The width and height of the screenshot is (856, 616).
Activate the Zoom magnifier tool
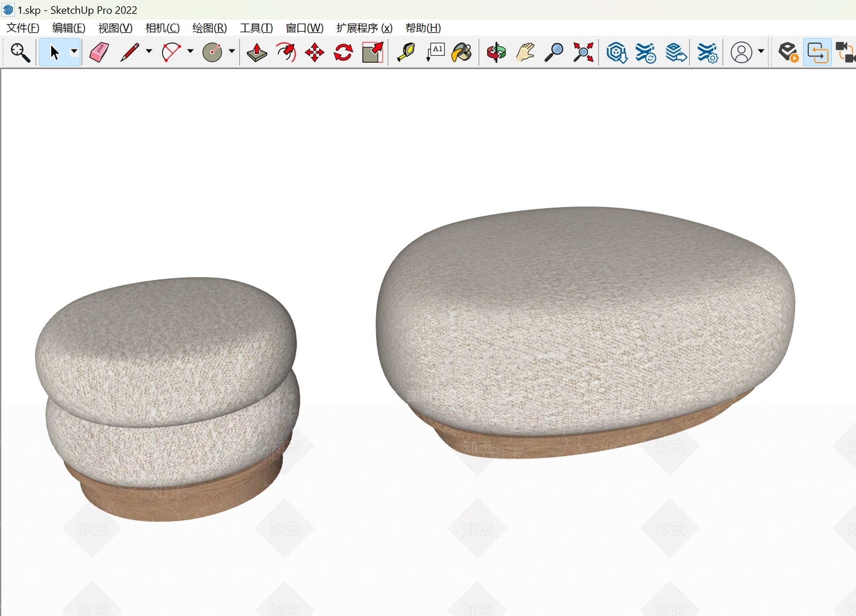point(554,52)
